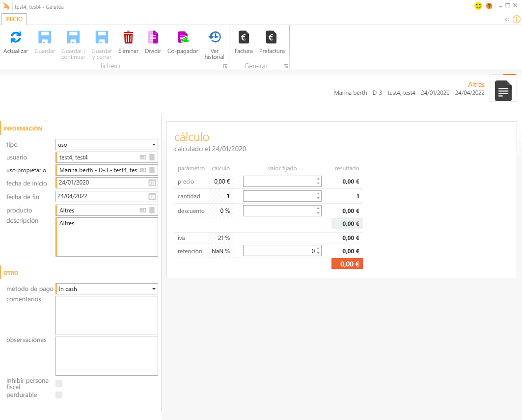
Task: Click into the comentarios text box
Action: click(x=107, y=315)
